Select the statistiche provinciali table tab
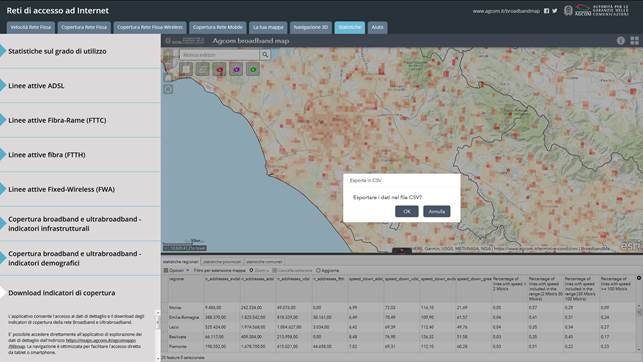The width and height of the screenshot is (643, 362). (221, 262)
